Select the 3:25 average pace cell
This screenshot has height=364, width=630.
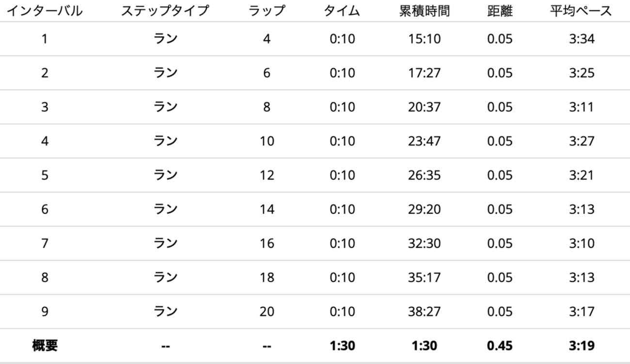click(582, 73)
